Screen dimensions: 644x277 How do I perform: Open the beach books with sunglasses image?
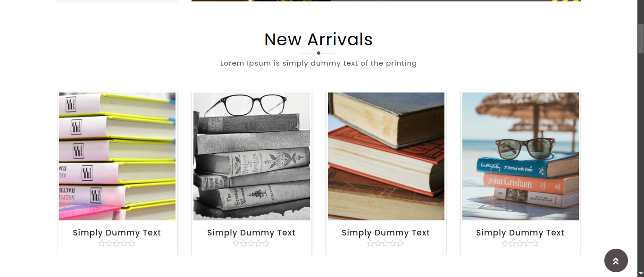[x=520, y=156]
